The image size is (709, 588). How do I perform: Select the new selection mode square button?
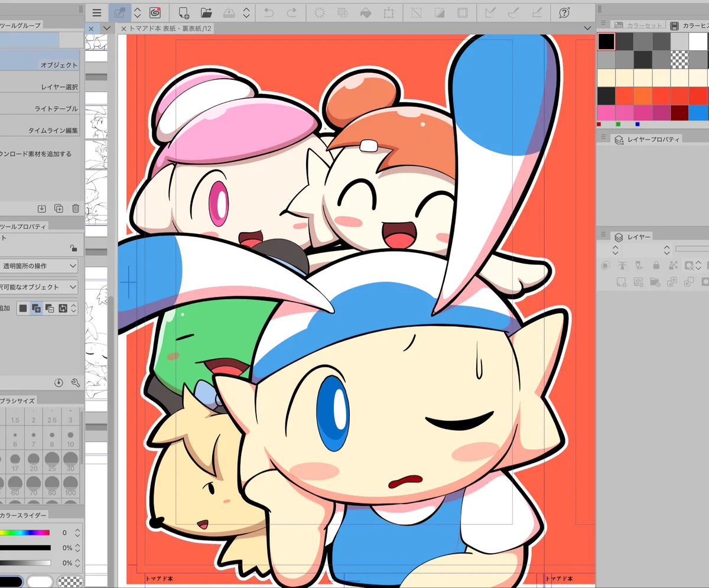23,308
